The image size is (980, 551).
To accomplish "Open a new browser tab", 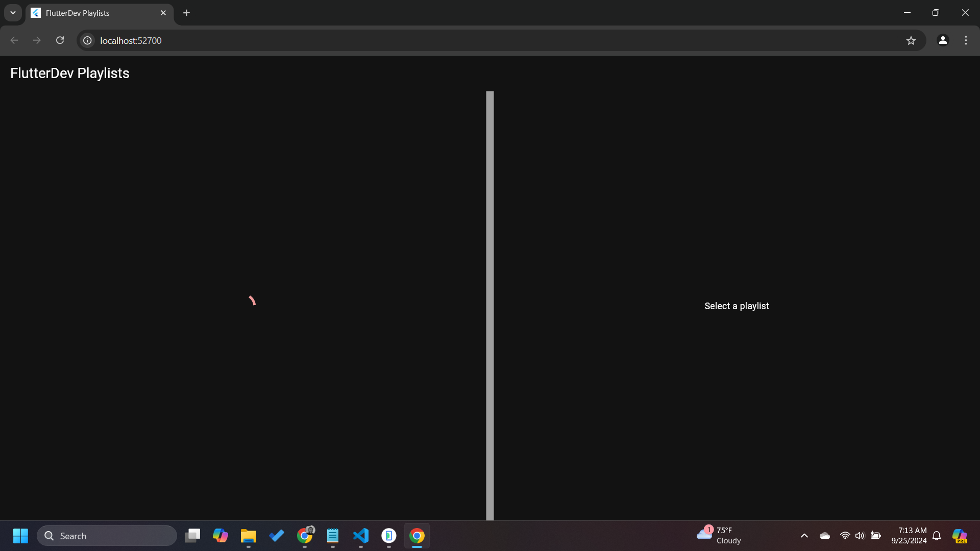I will 187,13.
